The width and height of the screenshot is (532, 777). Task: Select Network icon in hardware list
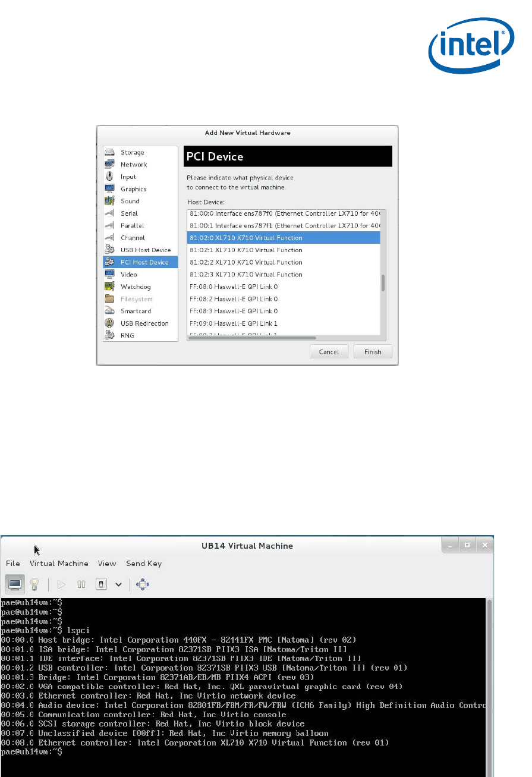point(109,165)
